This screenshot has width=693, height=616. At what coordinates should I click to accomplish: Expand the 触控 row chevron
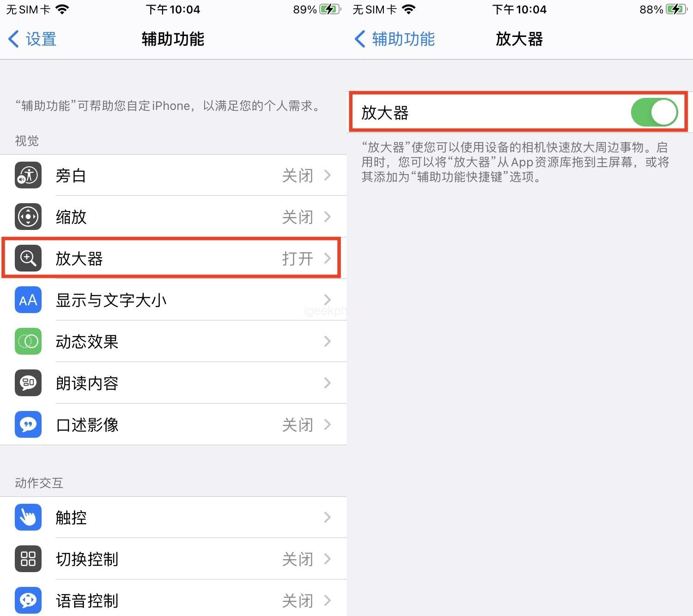click(328, 517)
